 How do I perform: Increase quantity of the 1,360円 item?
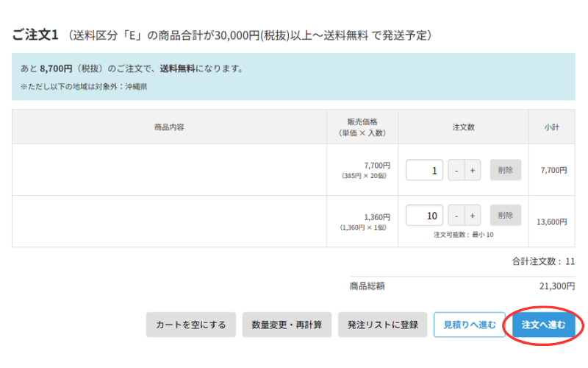pyautogui.click(x=472, y=216)
